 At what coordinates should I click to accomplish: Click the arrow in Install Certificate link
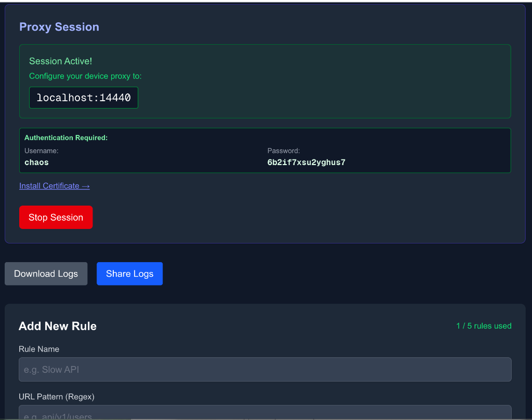click(x=86, y=186)
